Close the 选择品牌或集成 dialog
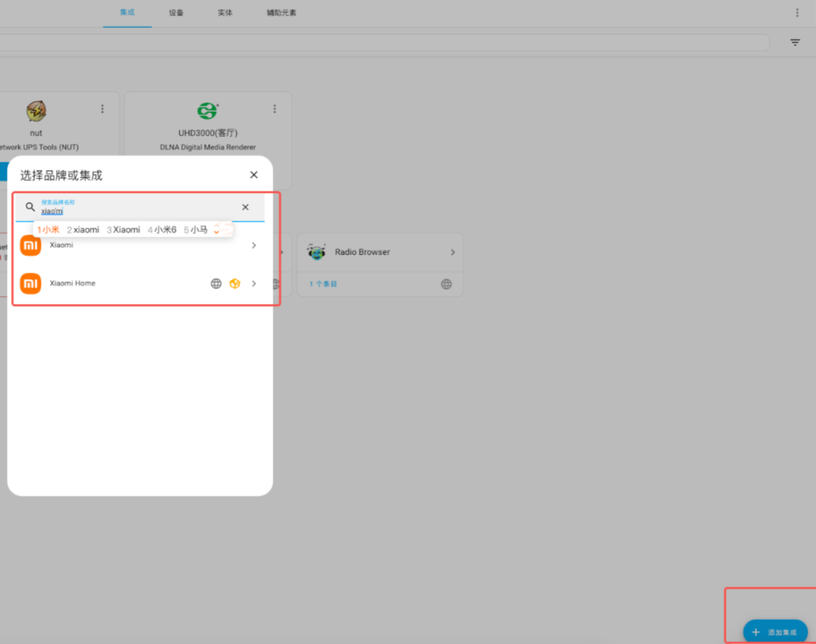This screenshot has height=644, width=816. click(253, 175)
